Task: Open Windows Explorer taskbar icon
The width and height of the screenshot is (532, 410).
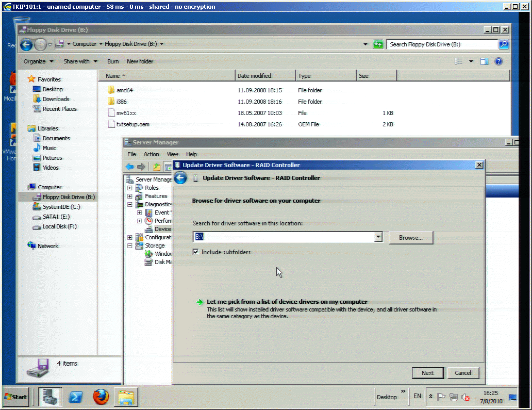Action: click(126, 397)
